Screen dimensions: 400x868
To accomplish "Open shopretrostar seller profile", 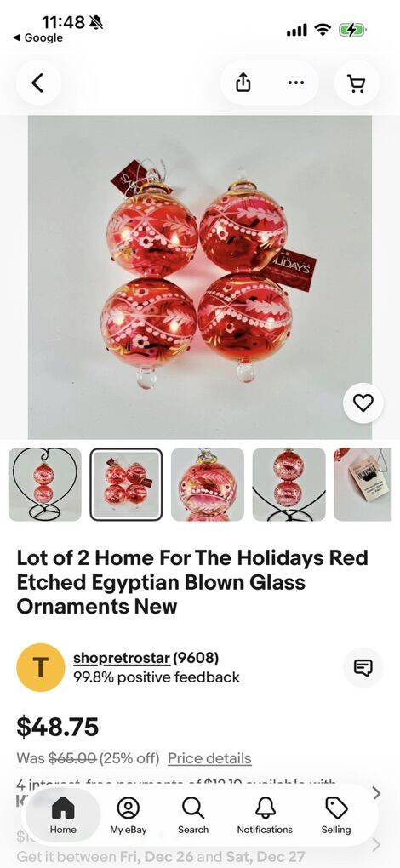I will coord(123,658).
